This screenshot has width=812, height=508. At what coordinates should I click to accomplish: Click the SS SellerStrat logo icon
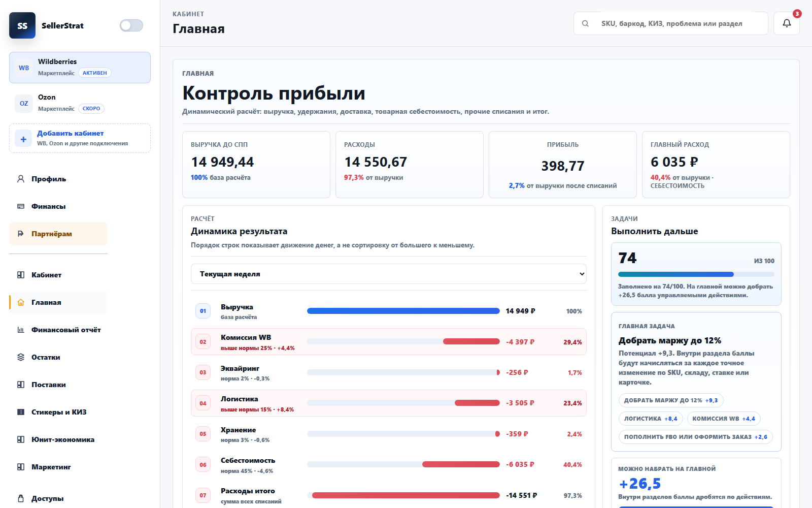[22, 25]
